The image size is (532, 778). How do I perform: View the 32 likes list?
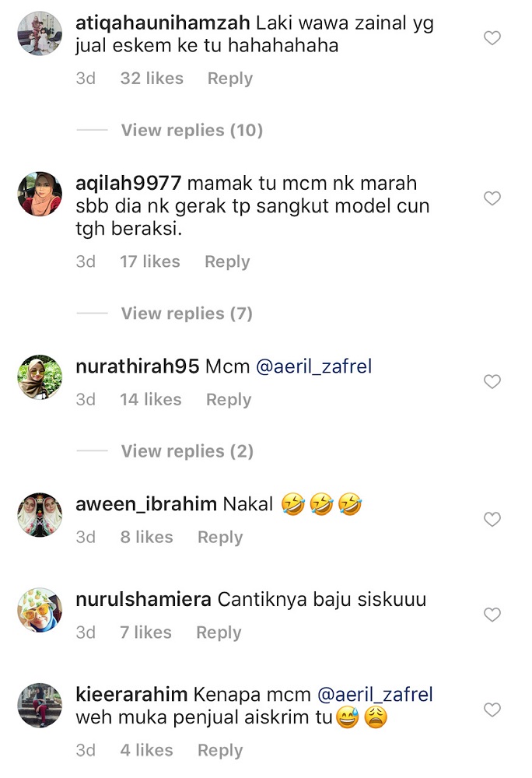pyautogui.click(x=152, y=79)
